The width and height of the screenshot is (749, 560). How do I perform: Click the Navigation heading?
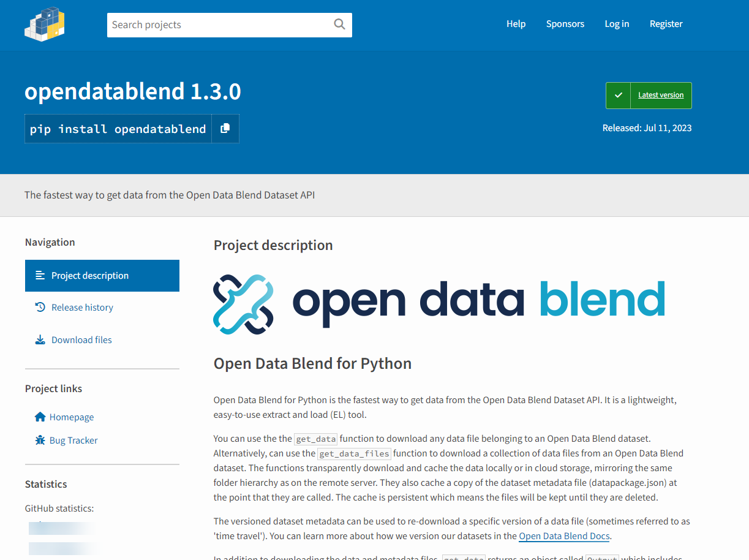click(50, 243)
